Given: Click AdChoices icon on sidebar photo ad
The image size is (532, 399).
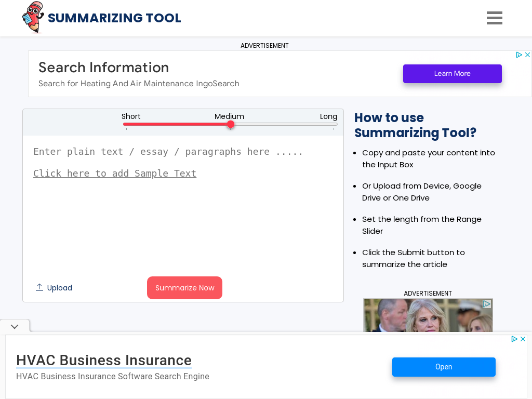Looking at the screenshot, I should point(487,304).
